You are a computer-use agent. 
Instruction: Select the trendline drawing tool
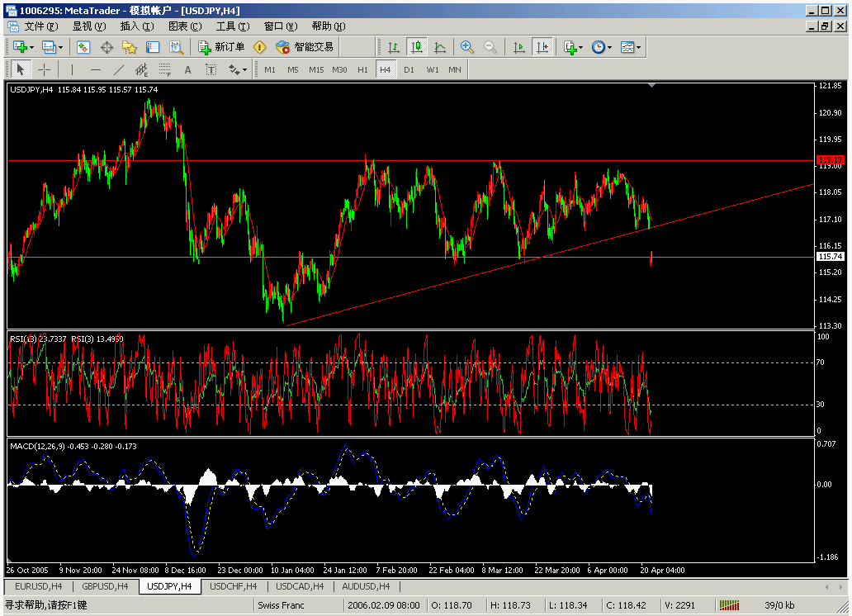tap(116, 69)
